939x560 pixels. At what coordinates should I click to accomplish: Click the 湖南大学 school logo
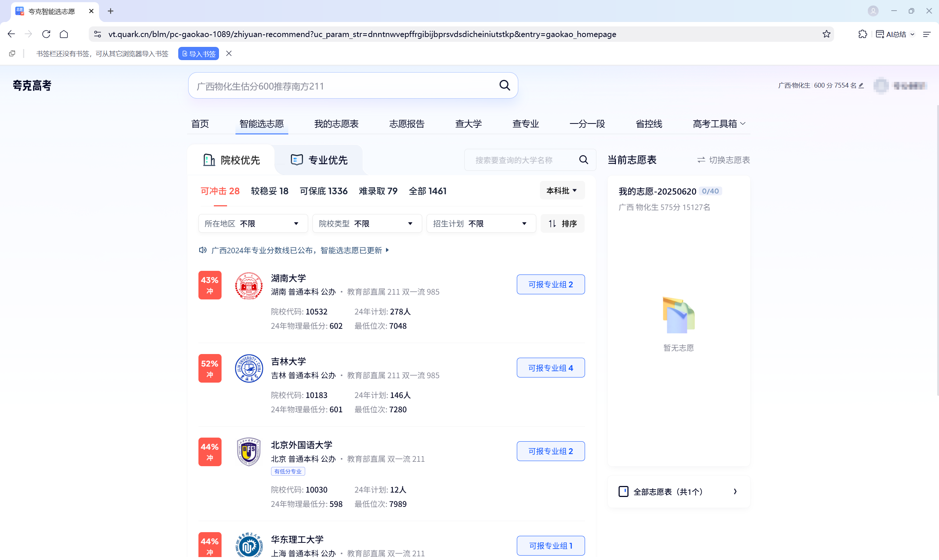pyautogui.click(x=249, y=285)
